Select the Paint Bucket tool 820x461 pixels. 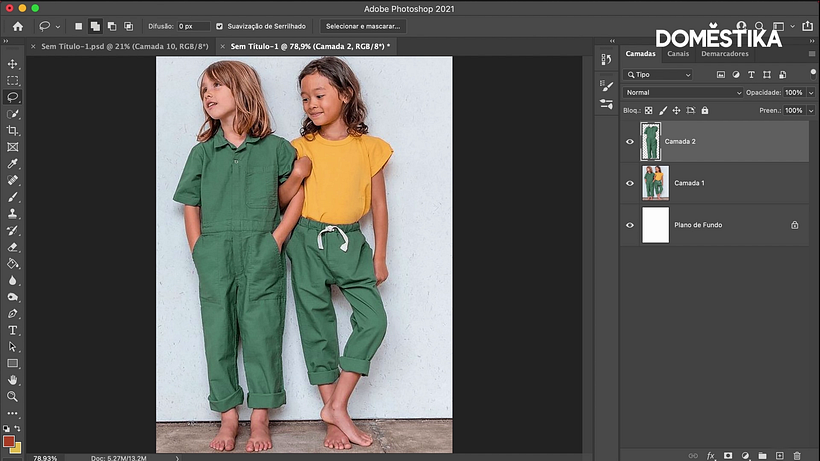point(13,264)
